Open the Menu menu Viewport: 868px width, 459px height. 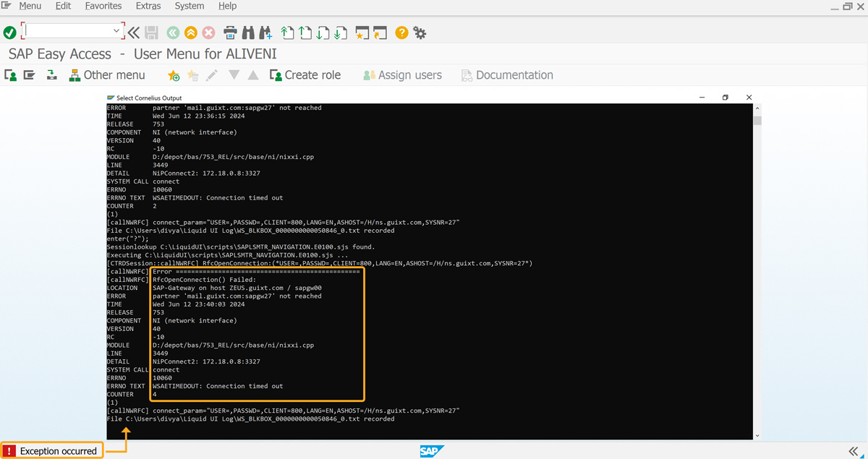pyautogui.click(x=30, y=6)
